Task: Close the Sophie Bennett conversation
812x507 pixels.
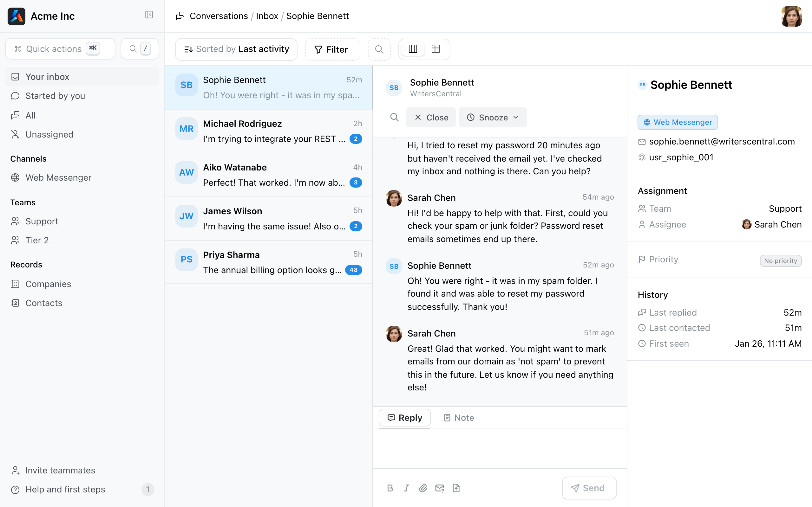Action: (431, 117)
